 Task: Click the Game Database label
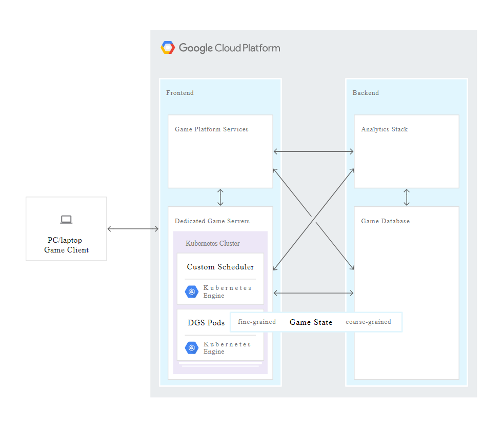point(385,221)
